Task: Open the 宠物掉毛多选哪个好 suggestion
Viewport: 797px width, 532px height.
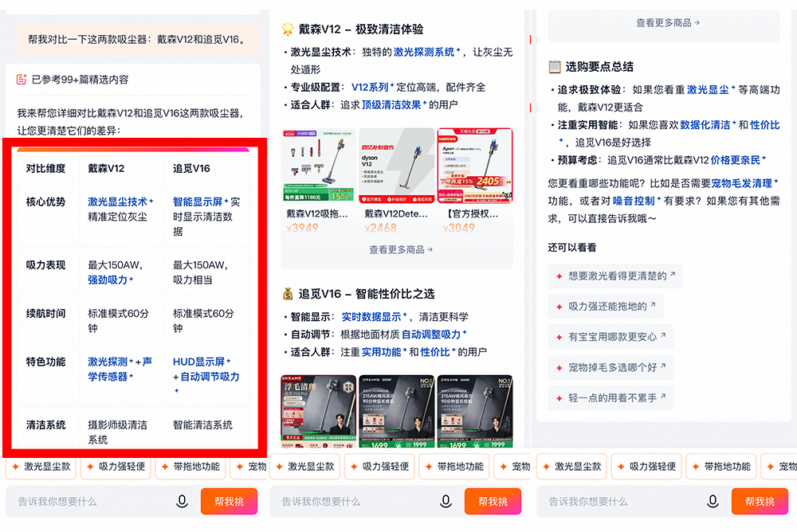Action: 611,367
